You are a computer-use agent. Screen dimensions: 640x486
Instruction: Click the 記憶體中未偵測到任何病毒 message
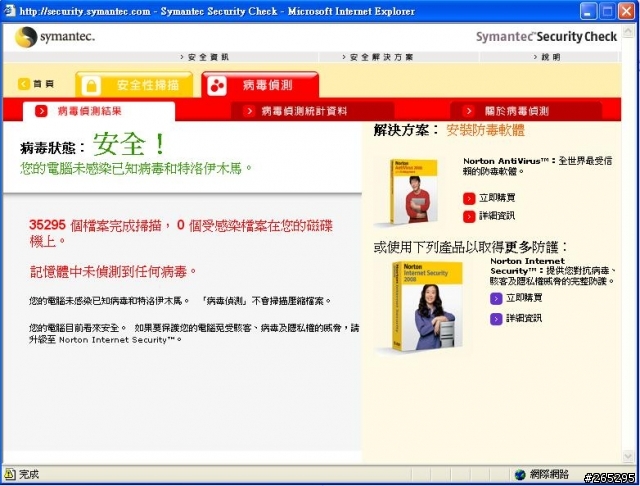[x=113, y=272]
